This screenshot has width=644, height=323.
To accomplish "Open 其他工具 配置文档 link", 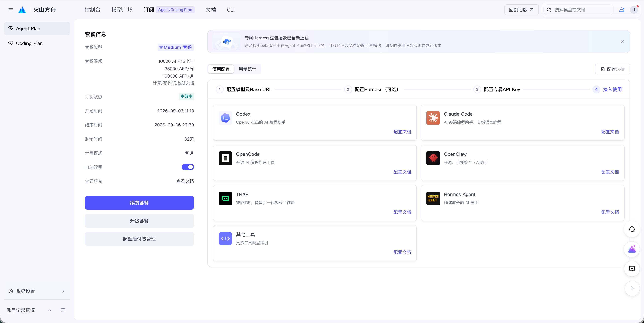I will 402,252.
